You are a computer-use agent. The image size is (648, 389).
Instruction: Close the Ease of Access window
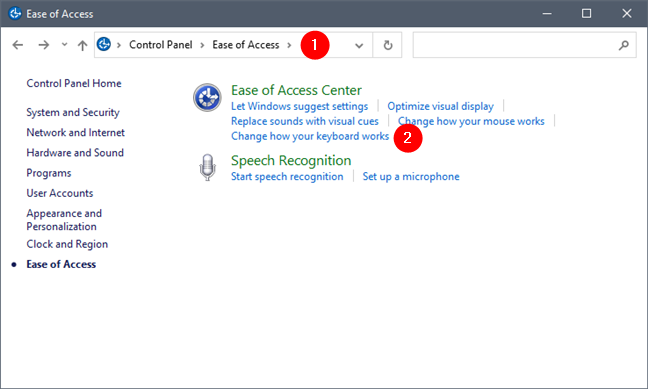[x=627, y=14]
